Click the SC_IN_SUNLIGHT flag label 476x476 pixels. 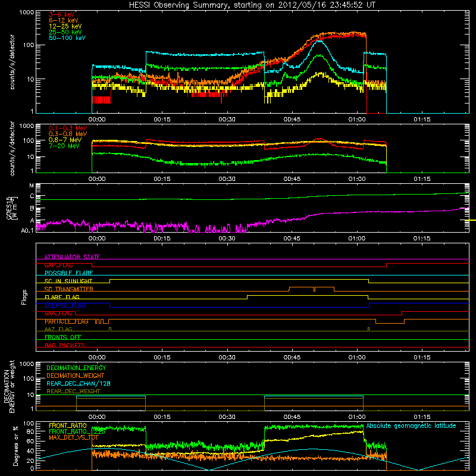point(68,281)
